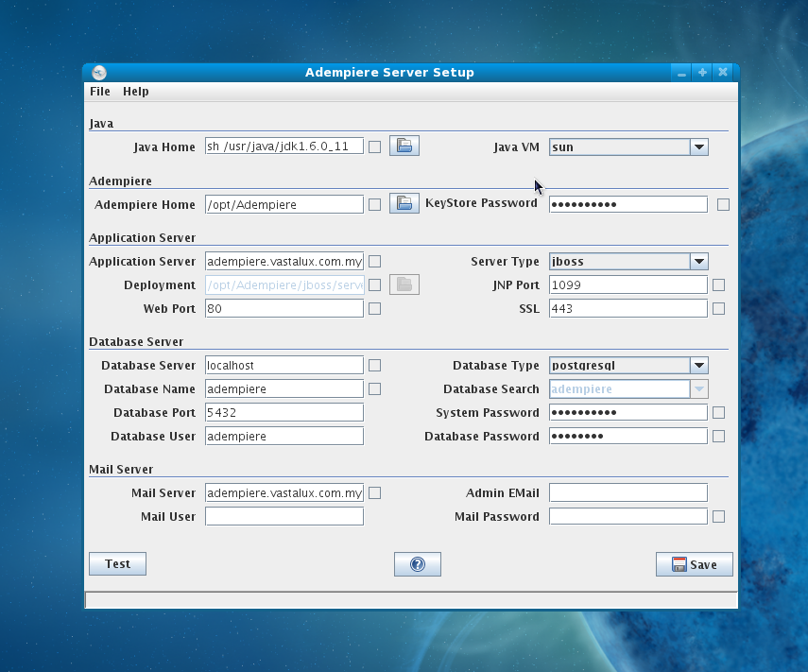Expand the Java VM dropdown

click(698, 146)
